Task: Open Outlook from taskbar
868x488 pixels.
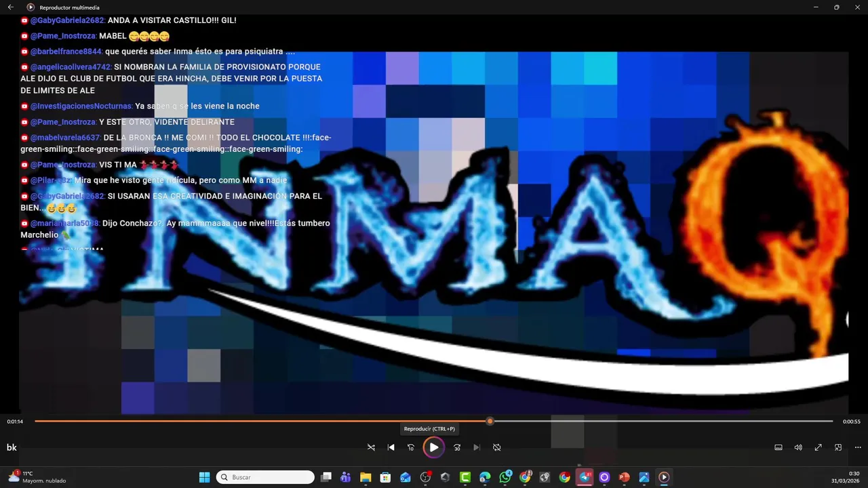Action: 406,477
